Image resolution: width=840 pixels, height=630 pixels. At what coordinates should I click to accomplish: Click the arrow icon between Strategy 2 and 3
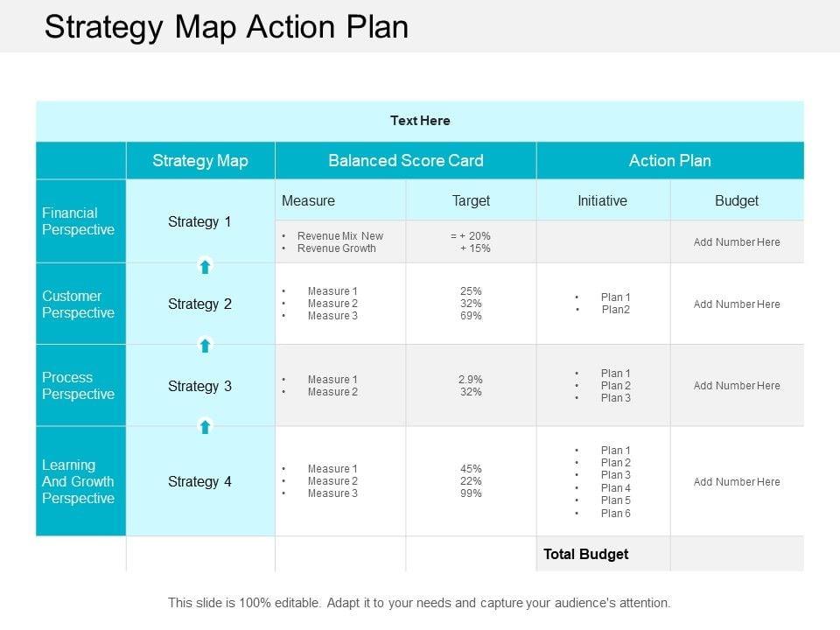[205, 346]
